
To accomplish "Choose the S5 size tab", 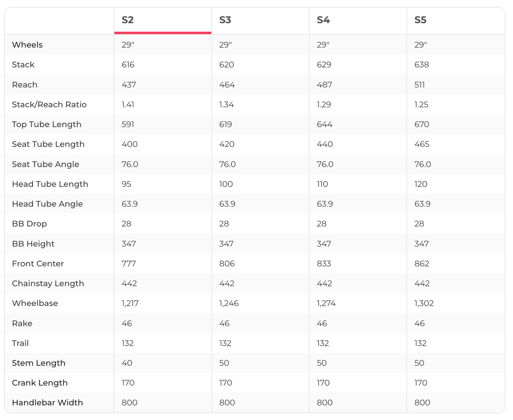I will [x=420, y=20].
